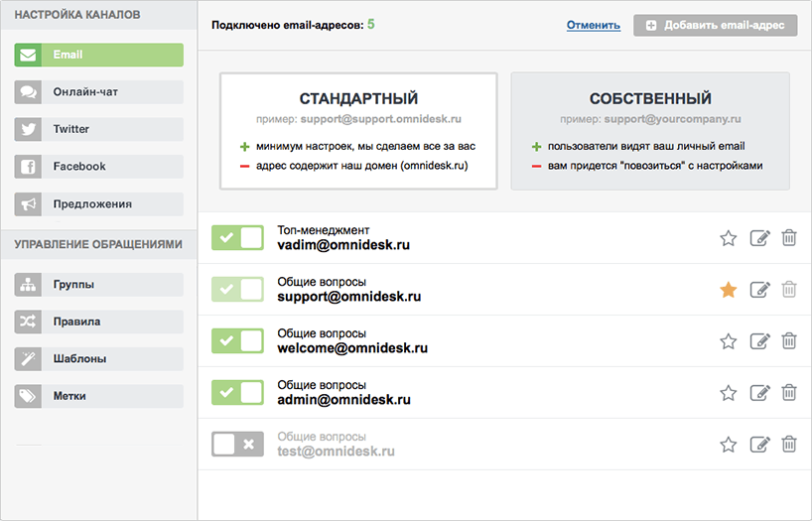The width and height of the screenshot is (812, 521).
Task: Click the Отменить link
Action: [x=594, y=25]
